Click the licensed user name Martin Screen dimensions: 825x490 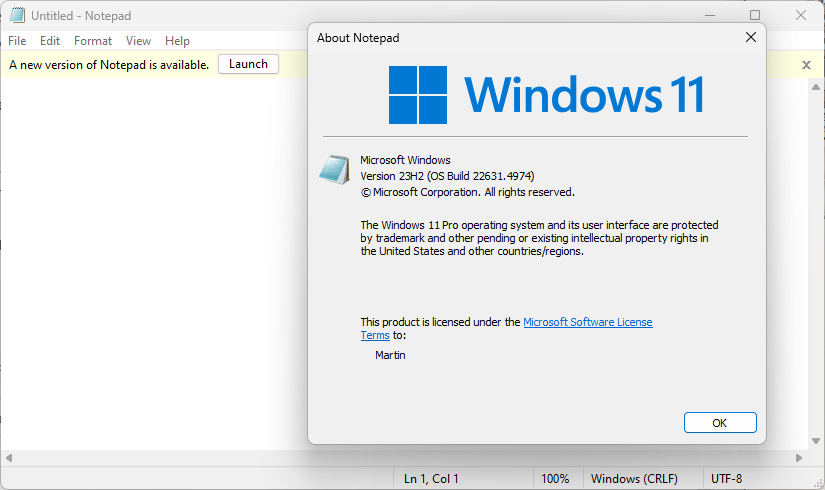tap(390, 355)
